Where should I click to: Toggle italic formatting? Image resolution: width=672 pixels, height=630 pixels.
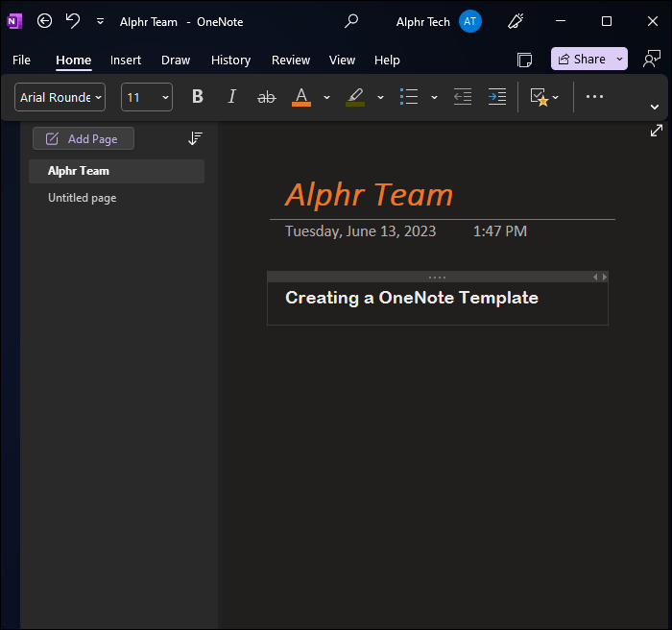point(231,97)
